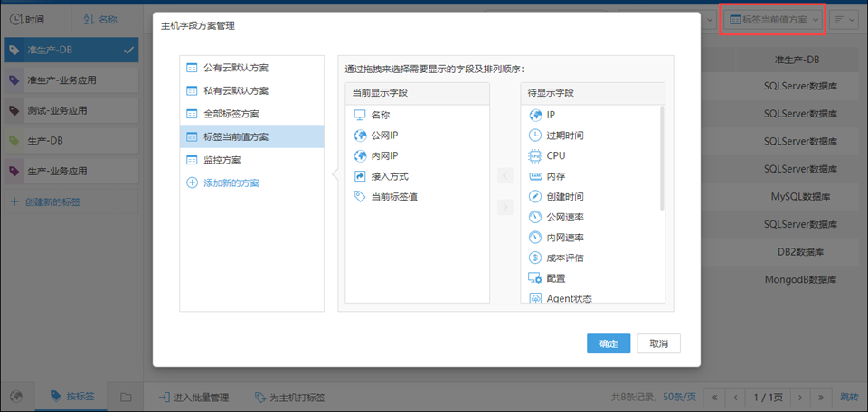Screen dimensions: 868x412
Task: Click the clock icon next to 过期时间
Action: point(534,136)
